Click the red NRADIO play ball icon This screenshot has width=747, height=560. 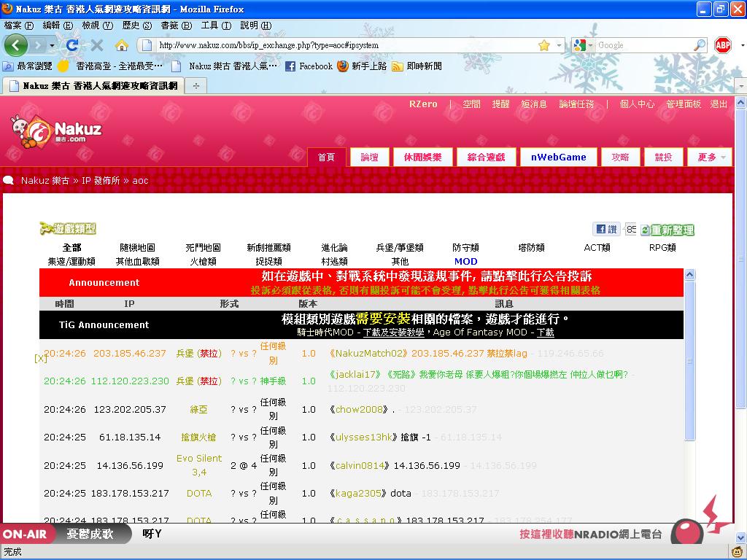(x=687, y=532)
